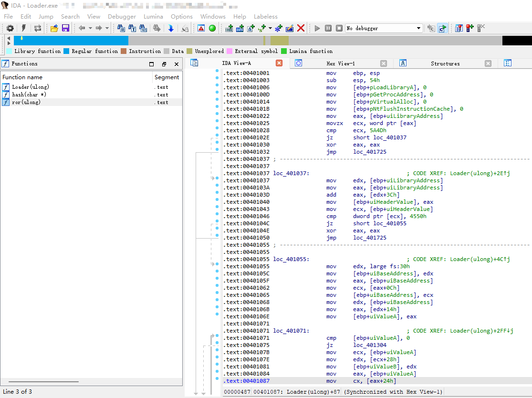Image resolution: width=532 pixels, height=398 pixels.
Task: Float the Functions panel with restore button
Action: (x=164, y=64)
